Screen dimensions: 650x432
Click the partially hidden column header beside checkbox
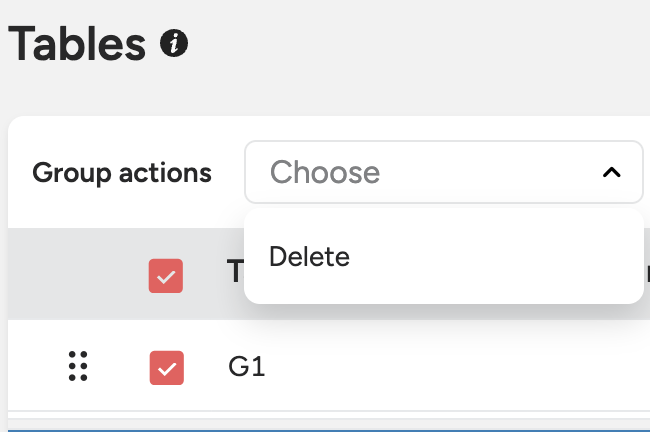(235, 273)
